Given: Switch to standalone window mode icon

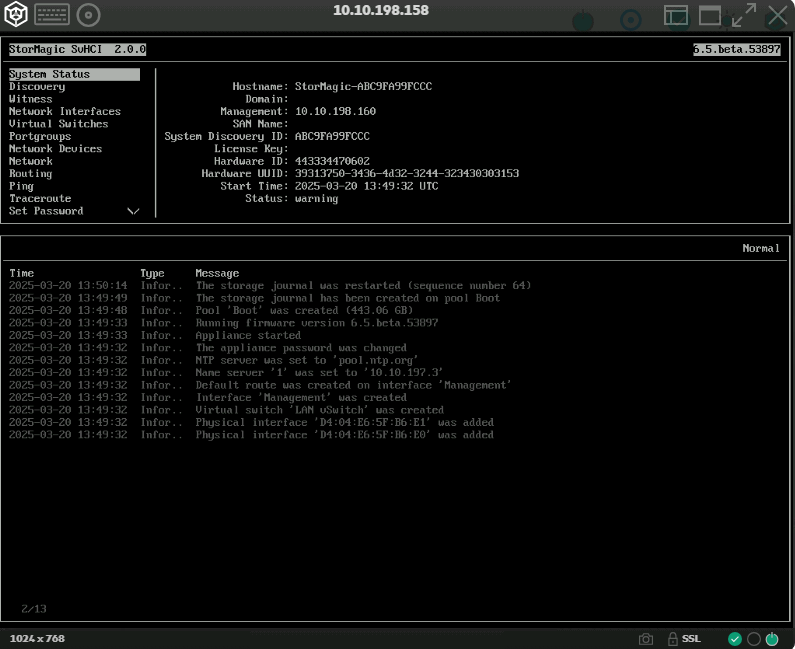Looking at the screenshot, I should pyautogui.click(x=710, y=15).
